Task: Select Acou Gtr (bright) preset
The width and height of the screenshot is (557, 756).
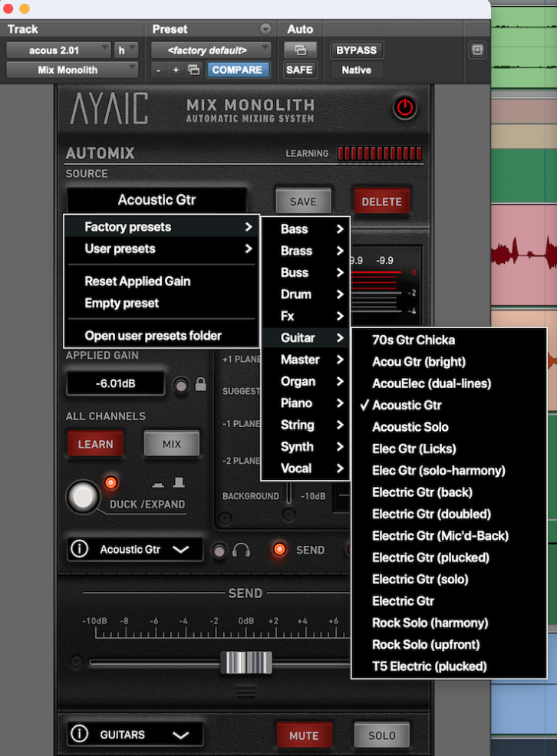Action: click(449, 362)
